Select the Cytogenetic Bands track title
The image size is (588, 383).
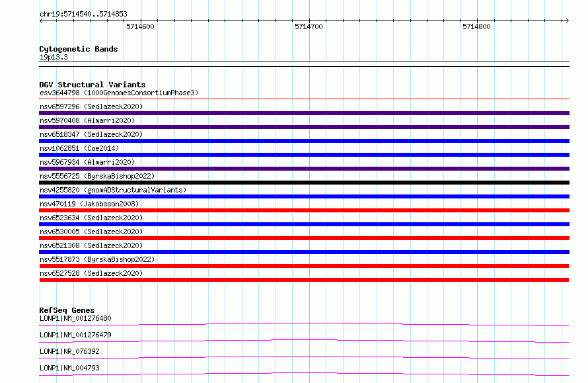click(79, 49)
